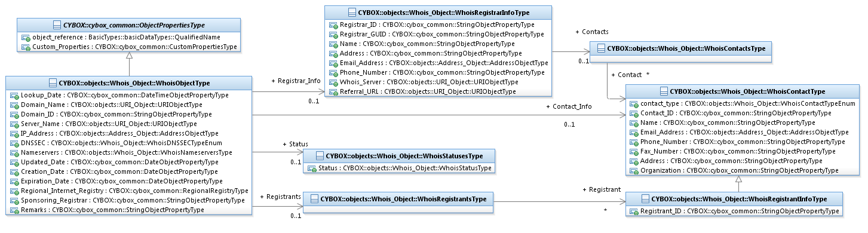Click the '+ Registrant' association label
Screen dimensions: 868x233
tap(602, 189)
